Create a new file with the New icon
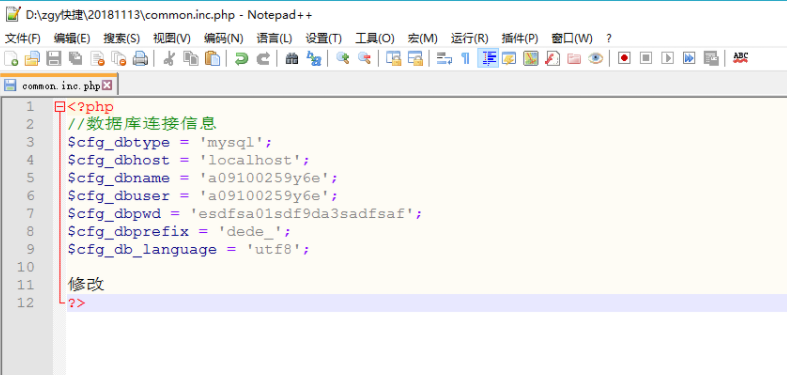 (11, 58)
